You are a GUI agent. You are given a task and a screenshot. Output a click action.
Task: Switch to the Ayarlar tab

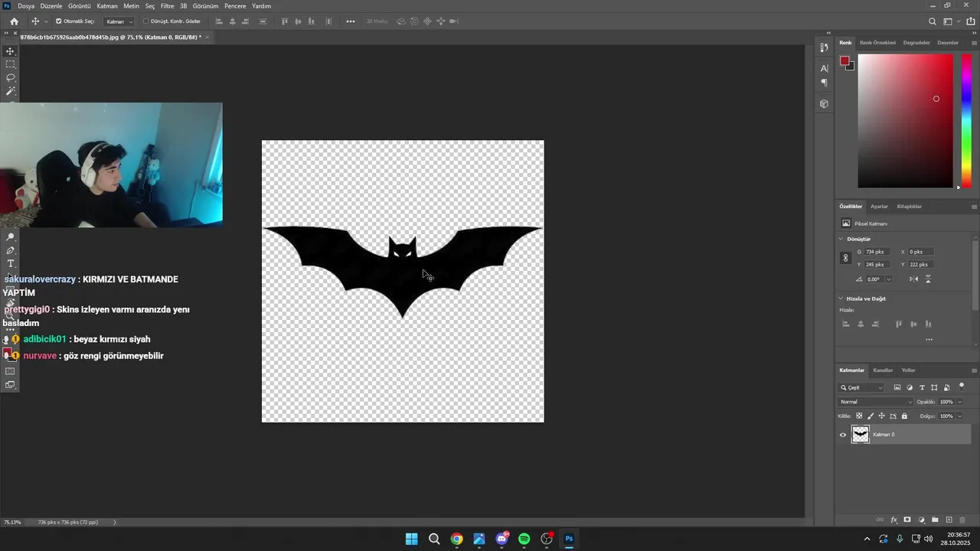[x=879, y=207]
